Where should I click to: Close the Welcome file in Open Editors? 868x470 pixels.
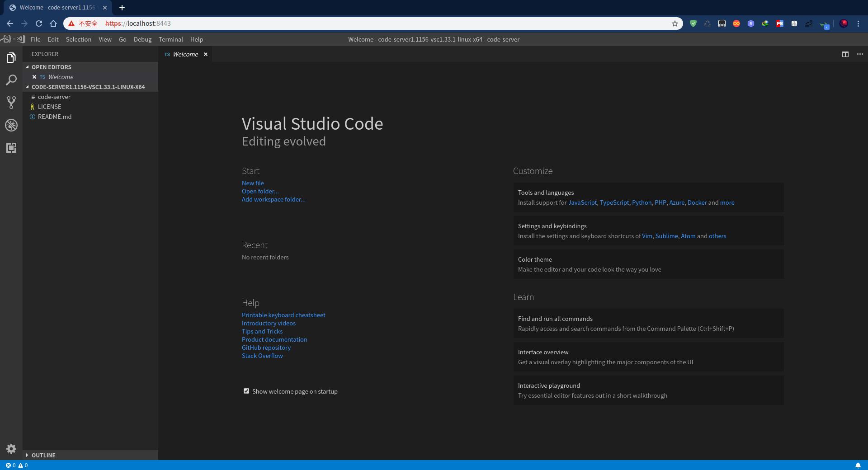tap(34, 77)
